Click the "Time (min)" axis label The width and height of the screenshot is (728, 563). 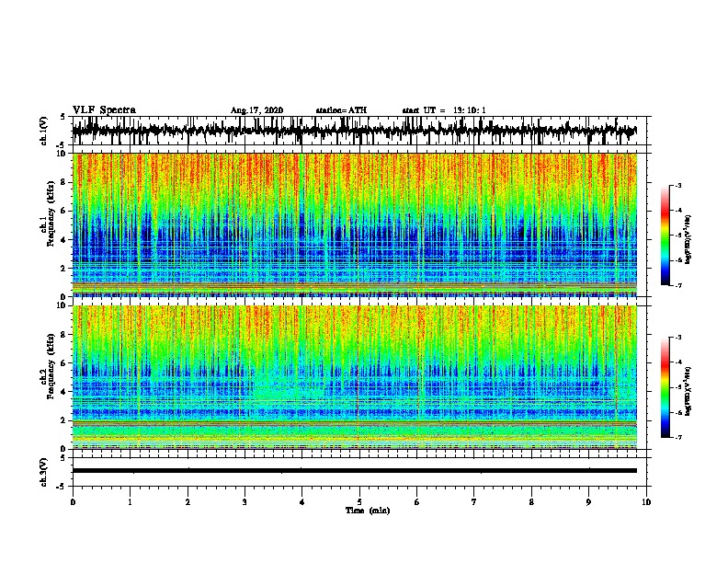coord(368,511)
